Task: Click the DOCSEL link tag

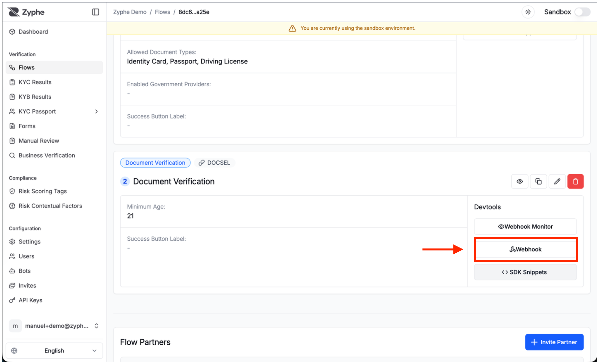Action: click(x=214, y=162)
